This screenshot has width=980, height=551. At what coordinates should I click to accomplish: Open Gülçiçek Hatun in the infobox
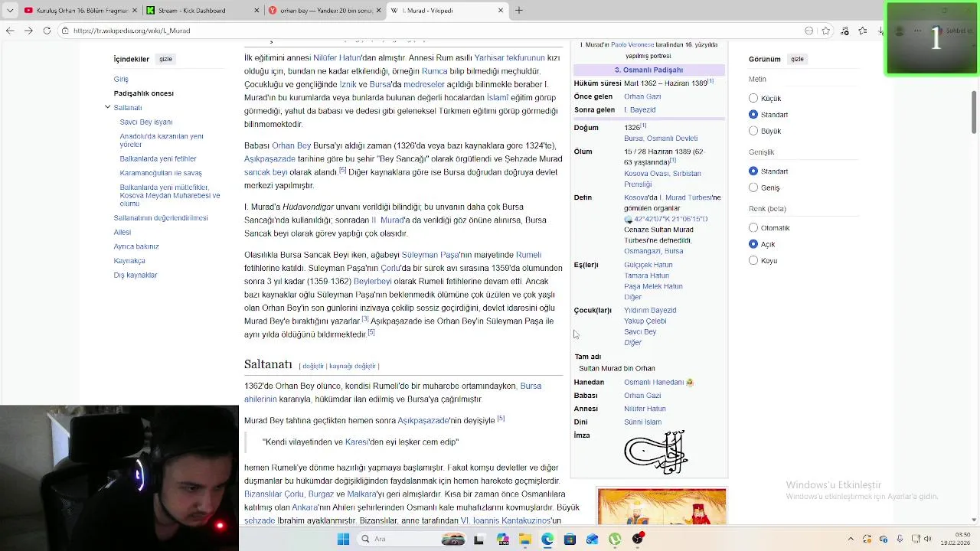tap(648, 265)
